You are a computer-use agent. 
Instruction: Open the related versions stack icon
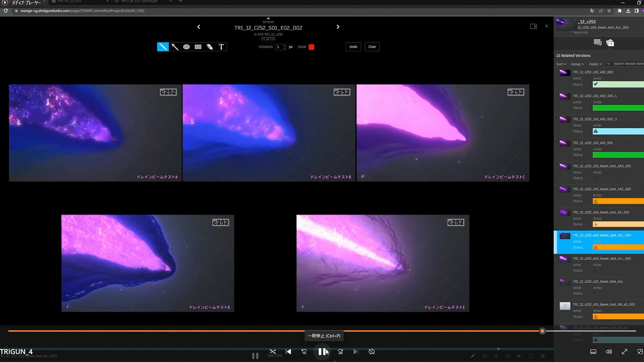610,43
